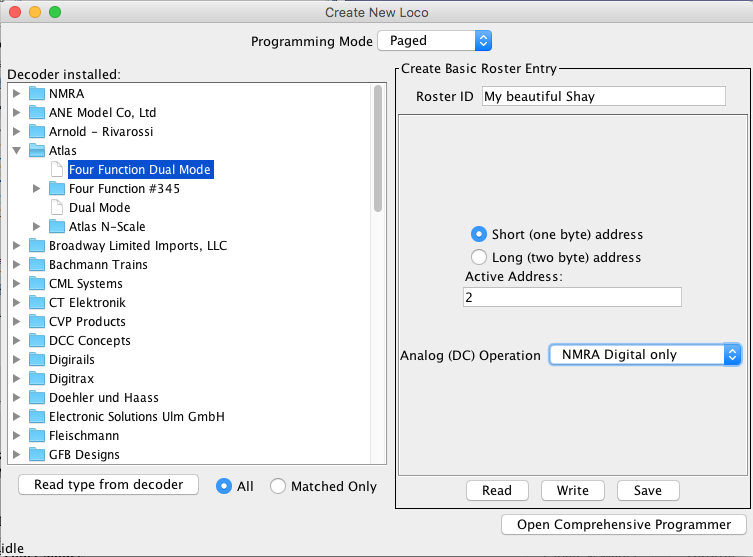Select Four Function Dual Mode decoder
This screenshot has width=753, height=557.
coord(139,170)
